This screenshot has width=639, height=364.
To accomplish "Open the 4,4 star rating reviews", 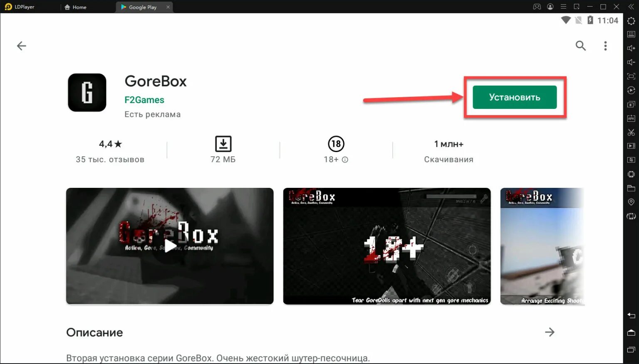I will (x=110, y=151).
